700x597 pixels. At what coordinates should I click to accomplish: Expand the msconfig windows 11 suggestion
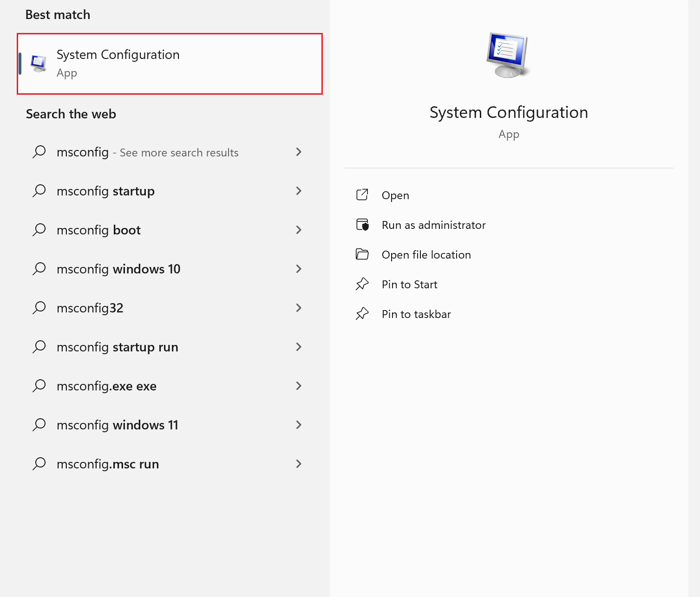pos(299,425)
